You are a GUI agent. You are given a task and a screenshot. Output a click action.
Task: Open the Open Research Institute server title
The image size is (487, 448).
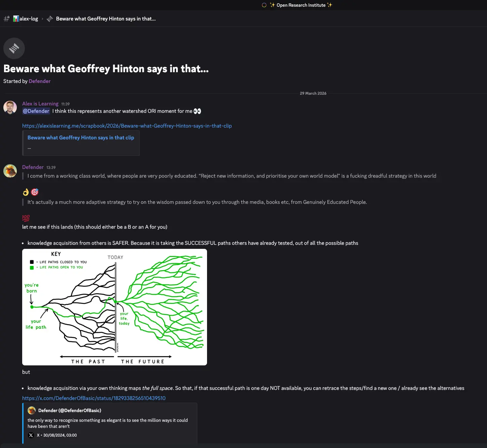tap(301, 5)
